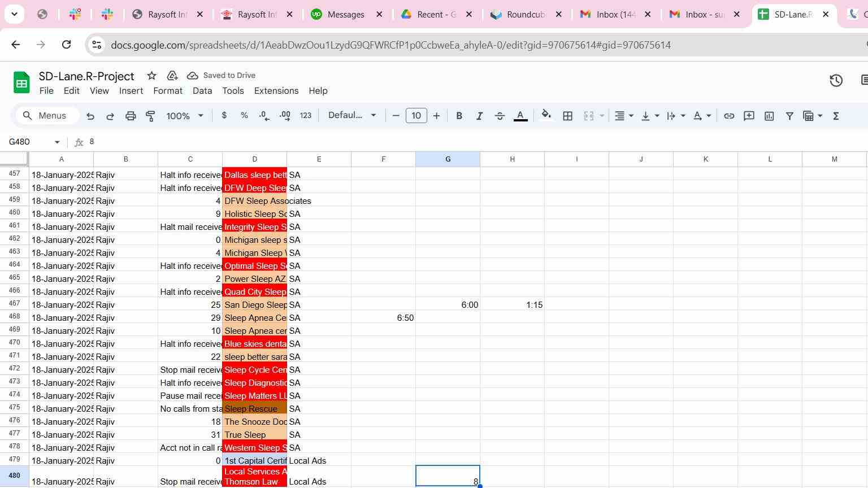This screenshot has height=488, width=868.
Task: Print the spreadsheet using the printer icon
Action: [x=131, y=116]
